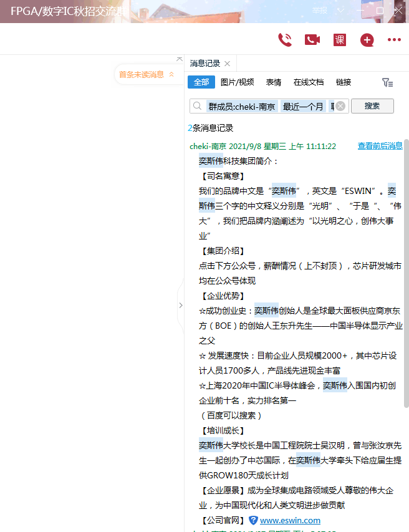The height and width of the screenshot is (532, 409).
Task: Click the shield icon before eswin link
Action: 253,520
